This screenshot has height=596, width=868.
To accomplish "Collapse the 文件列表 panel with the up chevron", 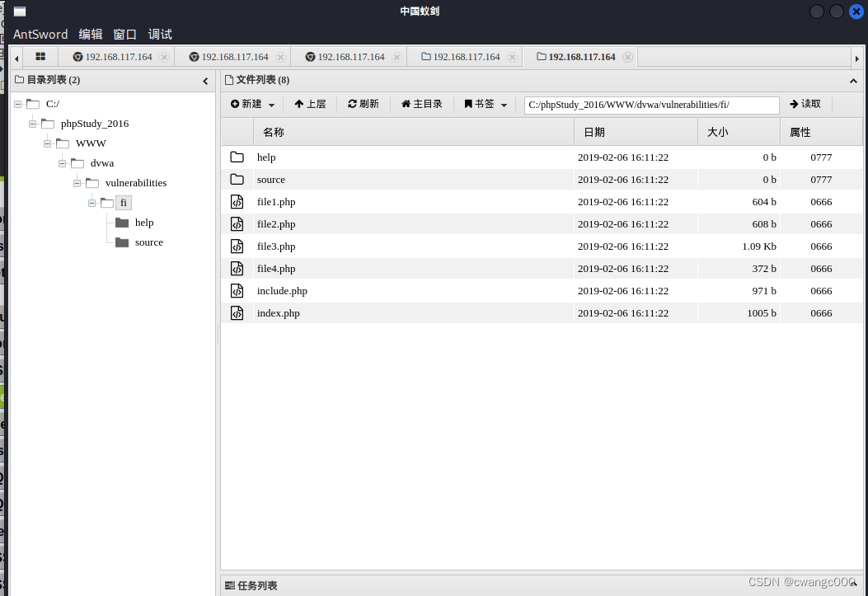I will point(853,81).
